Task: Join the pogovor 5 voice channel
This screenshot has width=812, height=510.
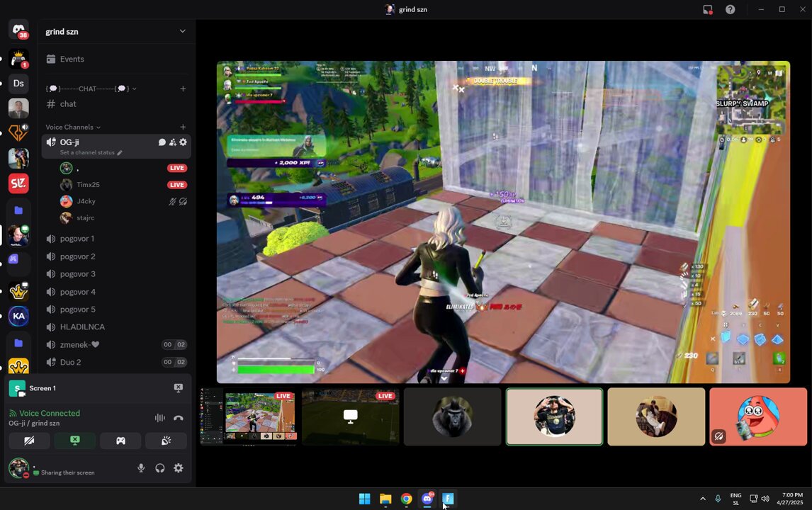Action: tap(116, 309)
